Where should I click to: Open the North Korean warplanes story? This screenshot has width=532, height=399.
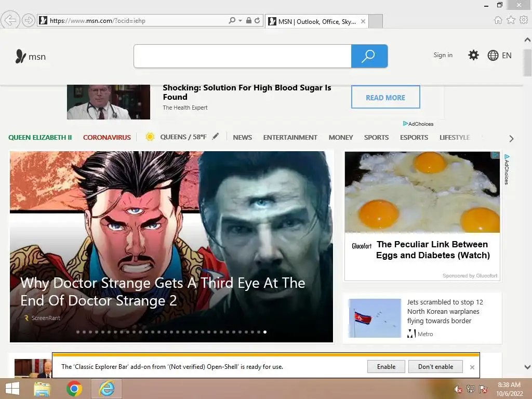click(x=445, y=311)
